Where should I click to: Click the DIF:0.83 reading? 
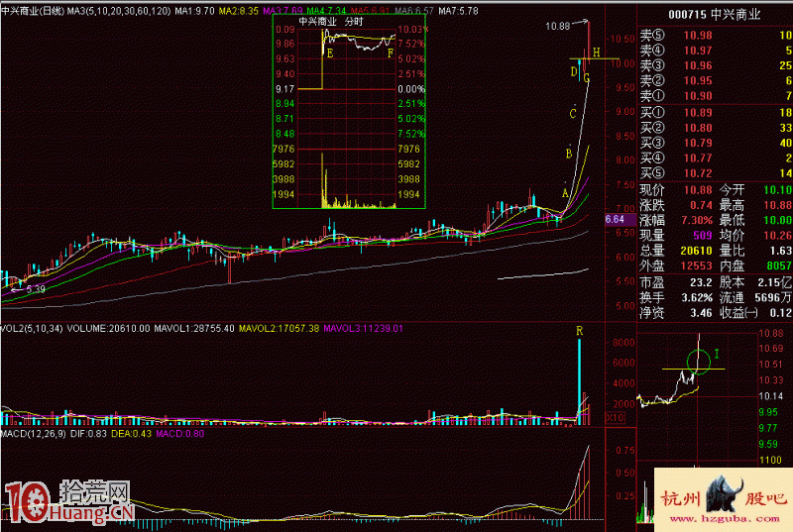[x=88, y=434]
